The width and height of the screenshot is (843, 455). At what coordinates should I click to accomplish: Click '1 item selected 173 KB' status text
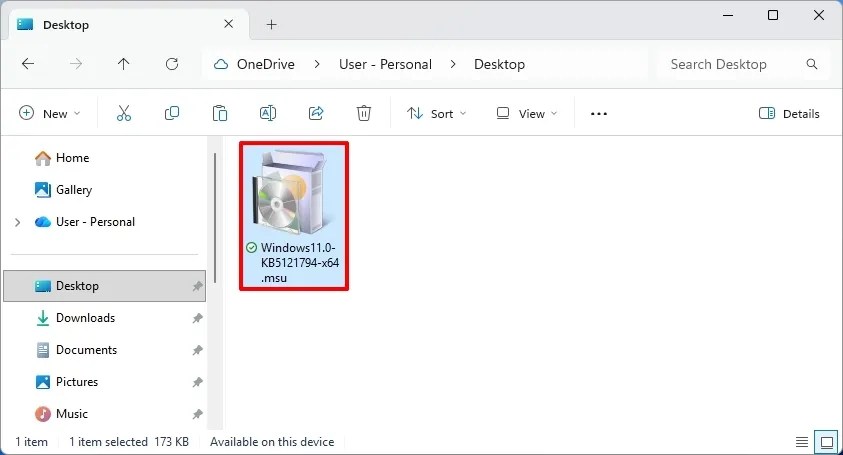(x=129, y=442)
